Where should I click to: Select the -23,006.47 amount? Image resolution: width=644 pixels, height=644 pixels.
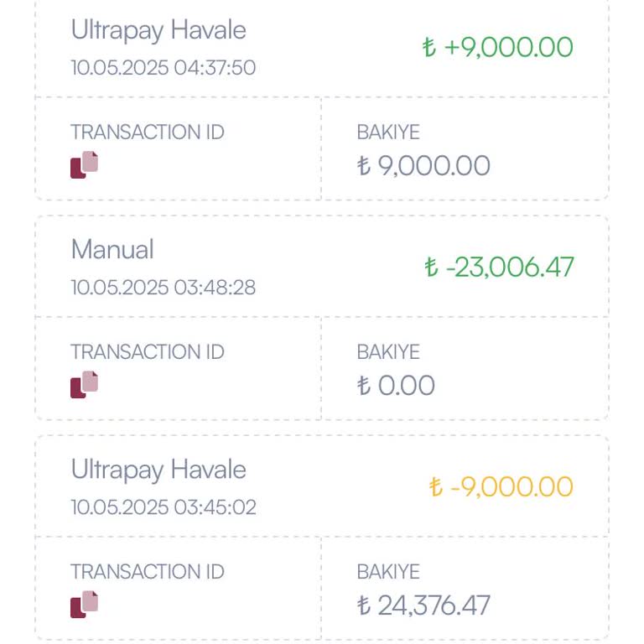tap(499, 267)
